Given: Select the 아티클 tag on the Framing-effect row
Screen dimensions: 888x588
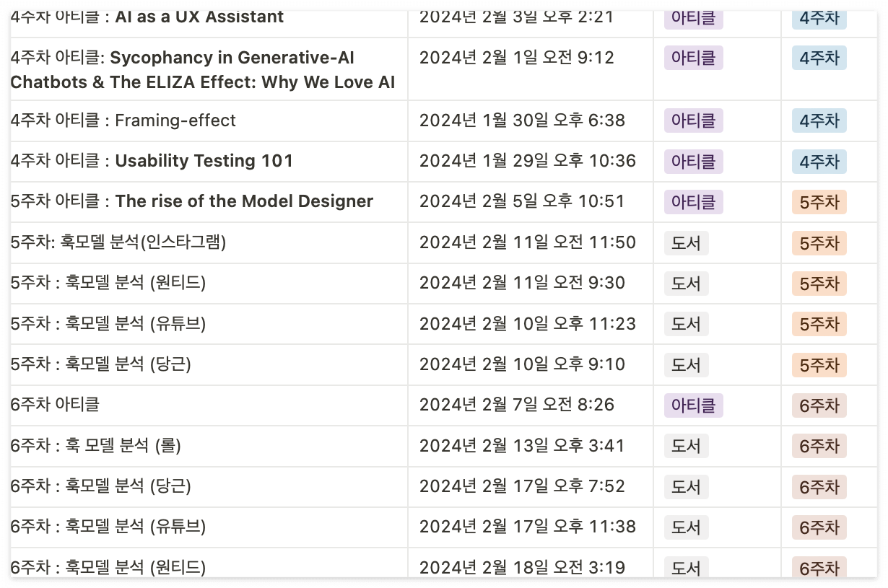Looking at the screenshot, I should click(692, 120).
